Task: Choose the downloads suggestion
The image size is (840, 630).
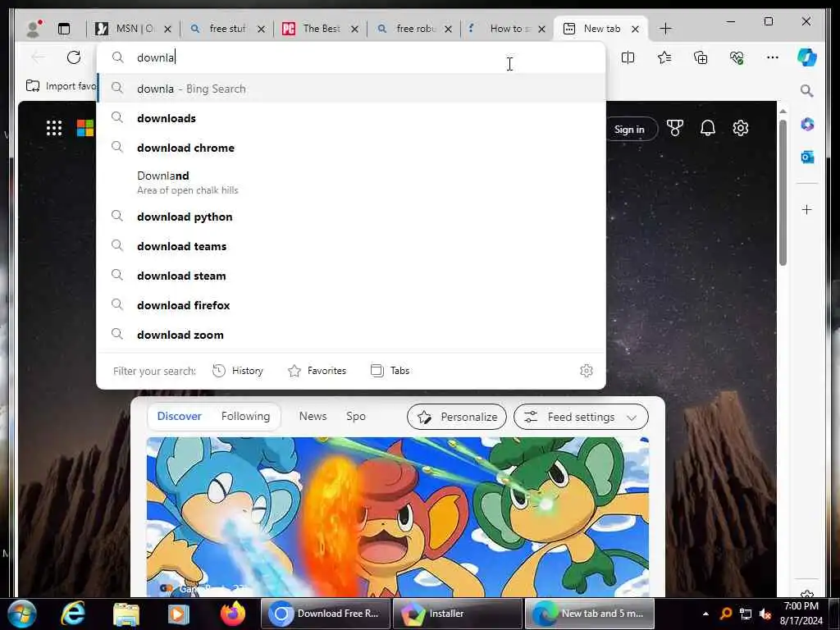Action: (351, 118)
